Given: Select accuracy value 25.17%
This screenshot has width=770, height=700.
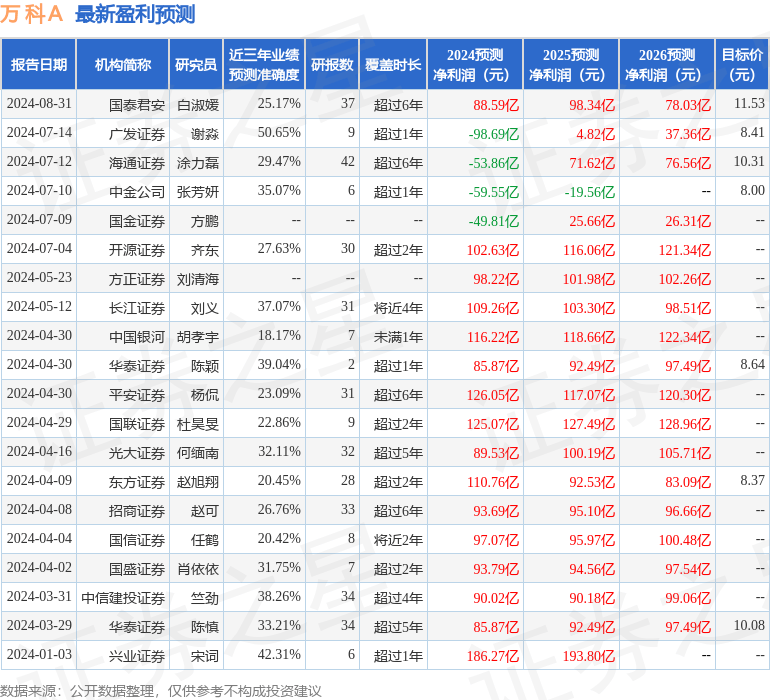Looking at the screenshot, I should click(279, 104).
